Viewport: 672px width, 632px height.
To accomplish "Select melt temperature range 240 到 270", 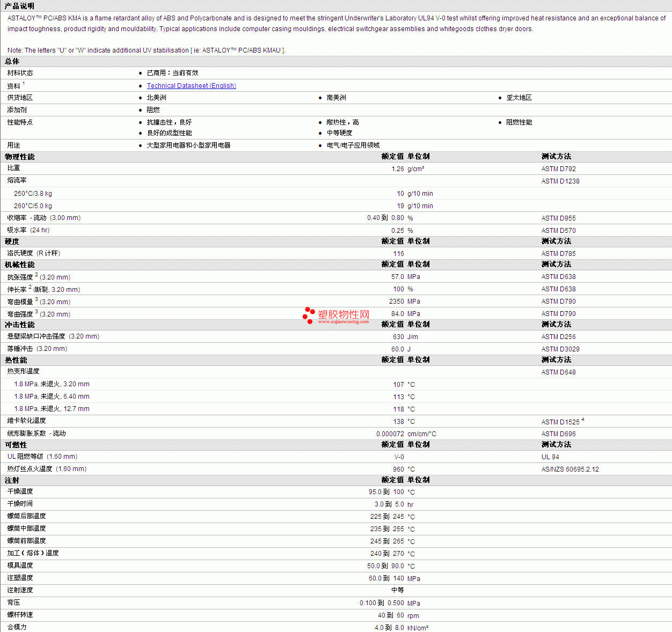I will point(387,554).
